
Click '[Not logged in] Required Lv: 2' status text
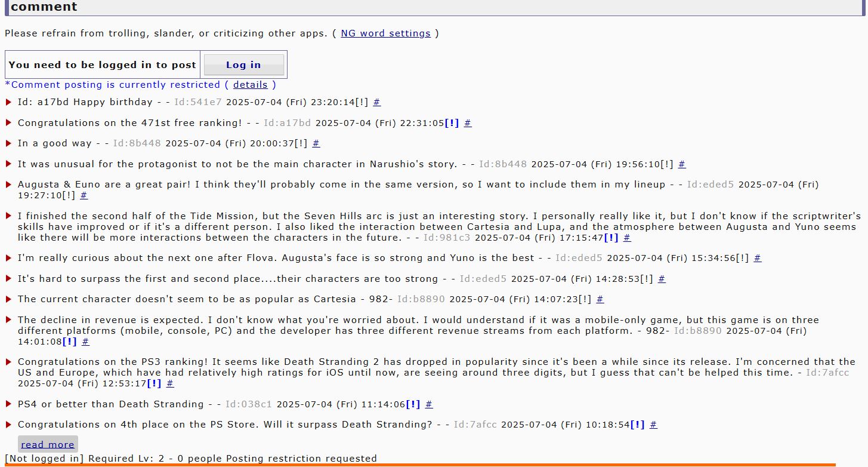[x=84, y=459]
